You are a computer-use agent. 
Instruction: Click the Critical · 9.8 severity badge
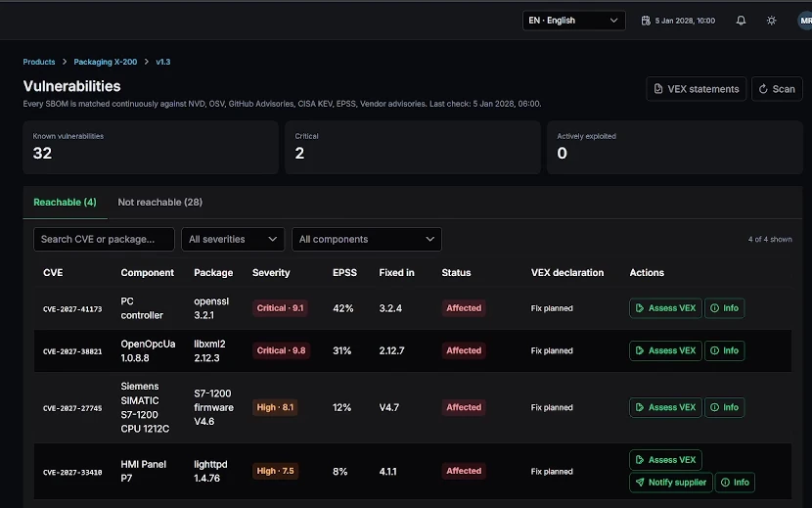pyautogui.click(x=281, y=350)
